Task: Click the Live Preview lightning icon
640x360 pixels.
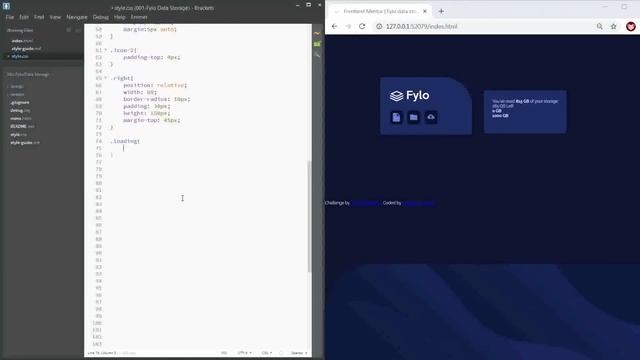Action: coord(317,33)
